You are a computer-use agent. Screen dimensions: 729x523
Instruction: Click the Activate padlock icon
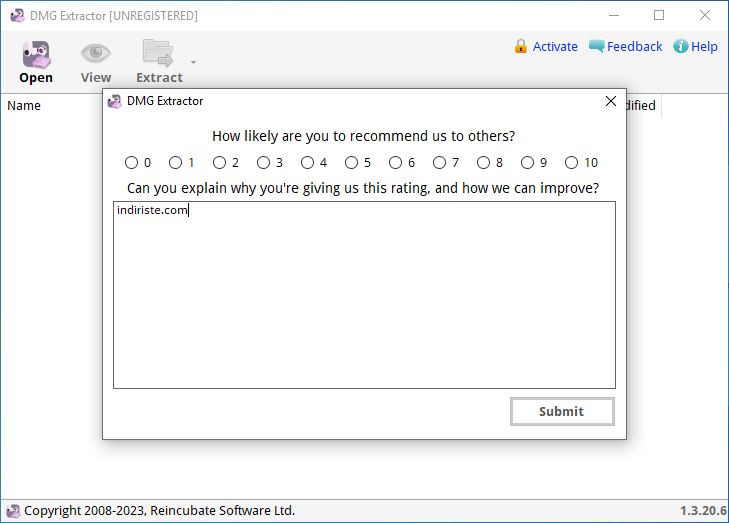tap(521, 46)
